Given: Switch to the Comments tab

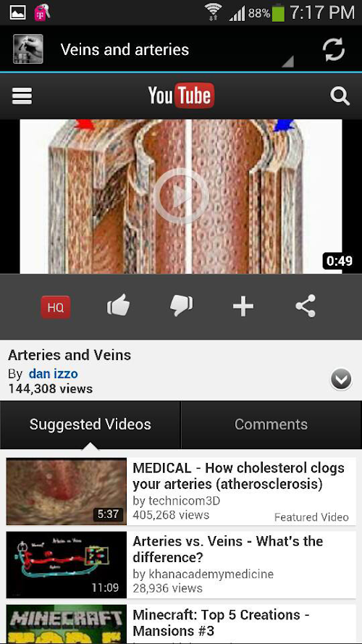Looking at the screenshot, I should tap(271, 425).
